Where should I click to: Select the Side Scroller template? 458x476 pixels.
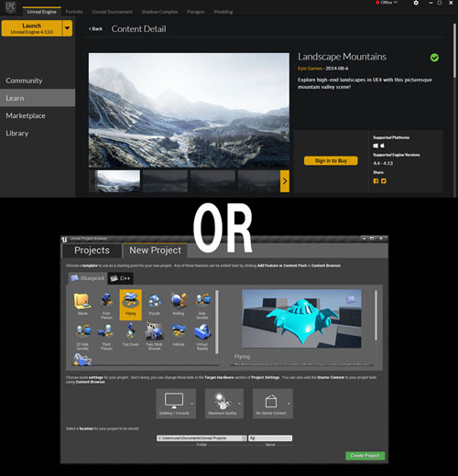pos(202,305)
